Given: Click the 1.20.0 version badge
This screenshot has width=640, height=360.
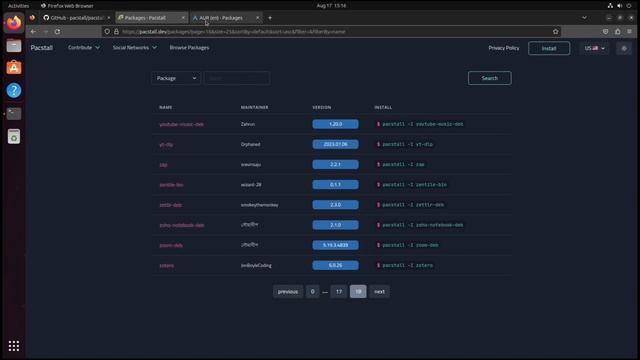Looking at the screenshot, I should coord(336,124).
